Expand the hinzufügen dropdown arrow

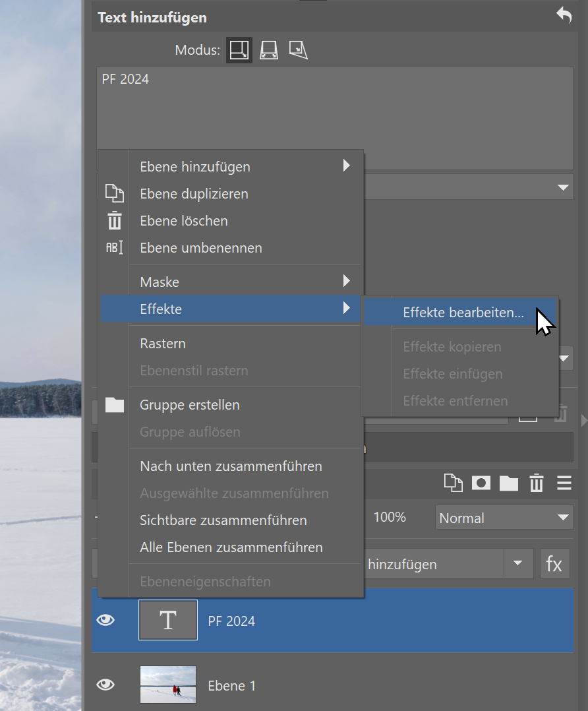518,565
